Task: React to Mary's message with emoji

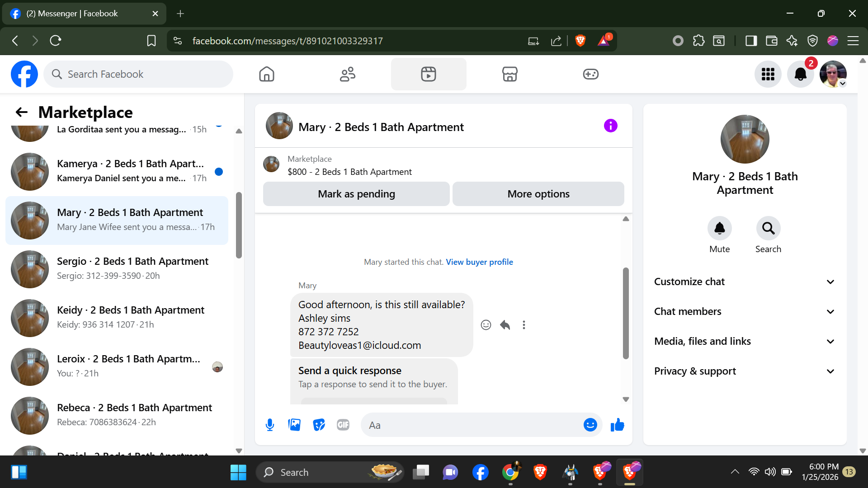Action: pos(486,325)
